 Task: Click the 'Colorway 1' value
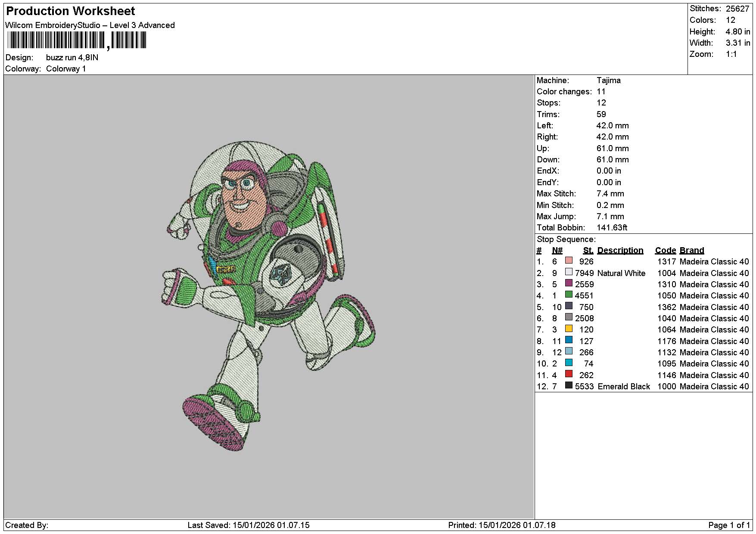coord(66,69)
